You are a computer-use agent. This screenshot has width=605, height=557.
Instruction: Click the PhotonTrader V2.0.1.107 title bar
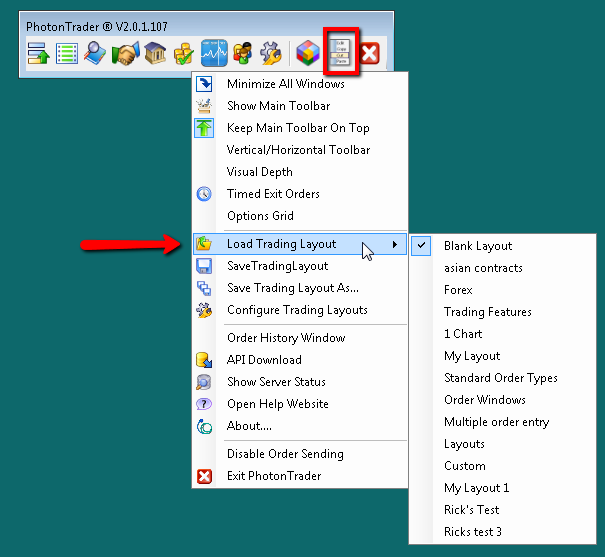206,26
